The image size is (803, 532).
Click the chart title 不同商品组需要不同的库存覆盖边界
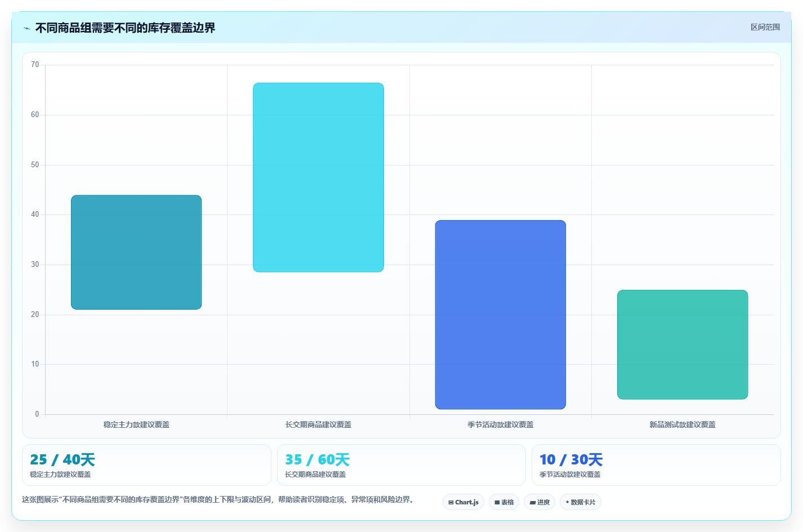(125, 28)
